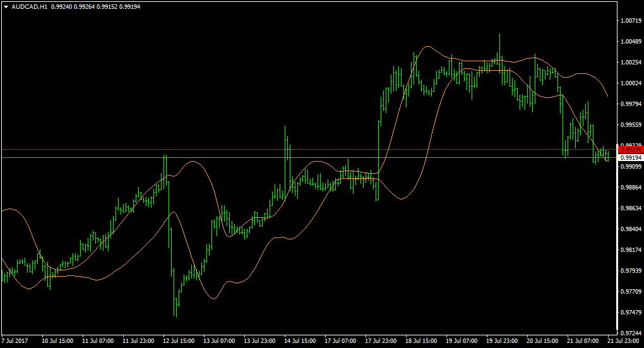Select the white 0.99194 current price label
The image size is (644, 348).
click(x=631, y=158)
